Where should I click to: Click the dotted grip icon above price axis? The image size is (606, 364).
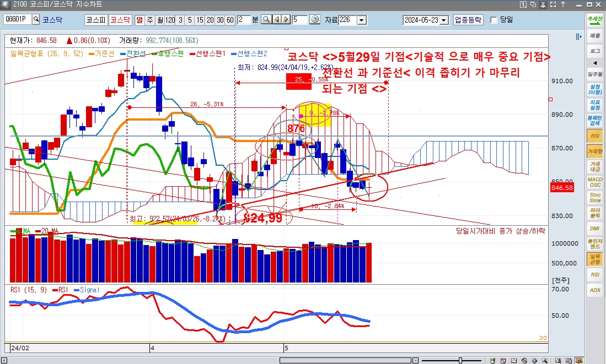tap(578, 37)
